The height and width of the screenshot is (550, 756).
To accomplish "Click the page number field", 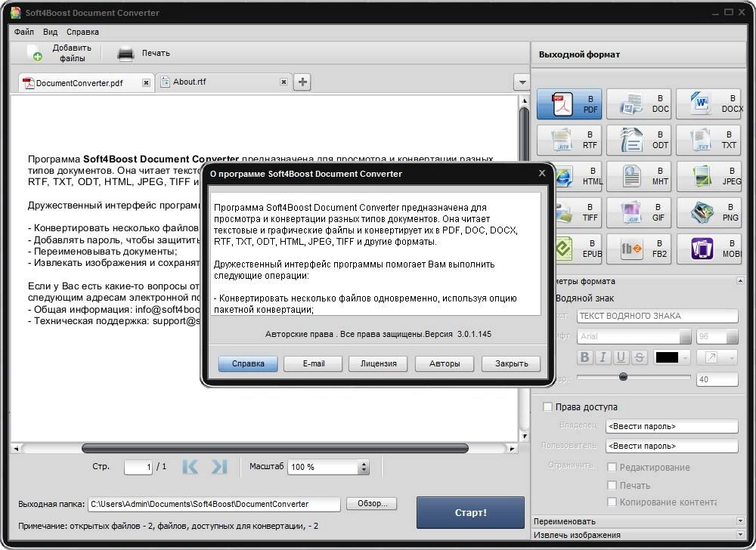I will 138,467.
